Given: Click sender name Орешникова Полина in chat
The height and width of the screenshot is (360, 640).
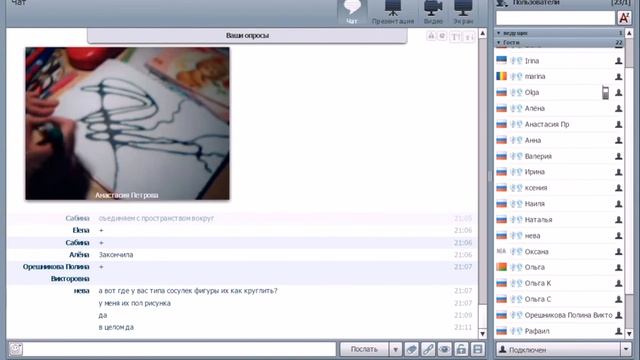Looking at the screenshot, I should coord(56,267).
